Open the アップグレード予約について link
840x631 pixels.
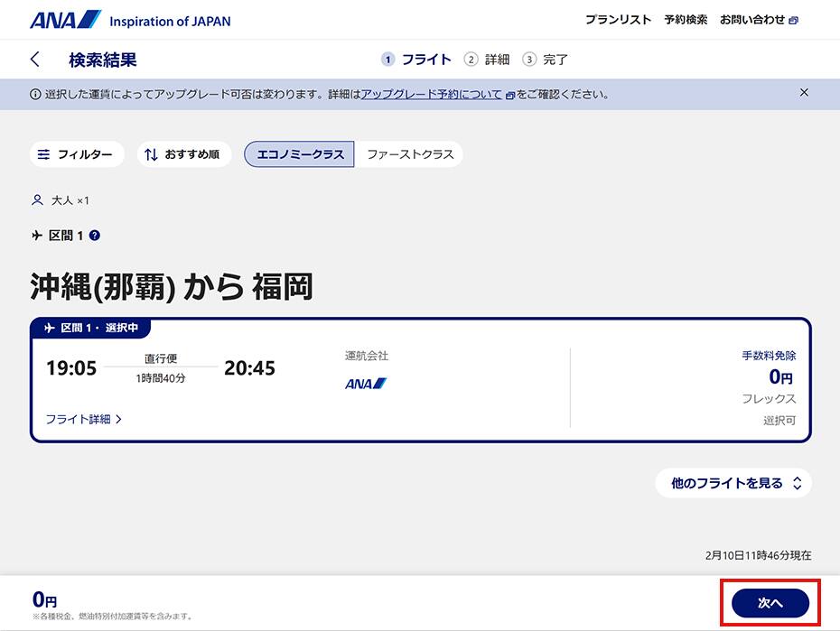pyautogui.click(x=431, y=93)
